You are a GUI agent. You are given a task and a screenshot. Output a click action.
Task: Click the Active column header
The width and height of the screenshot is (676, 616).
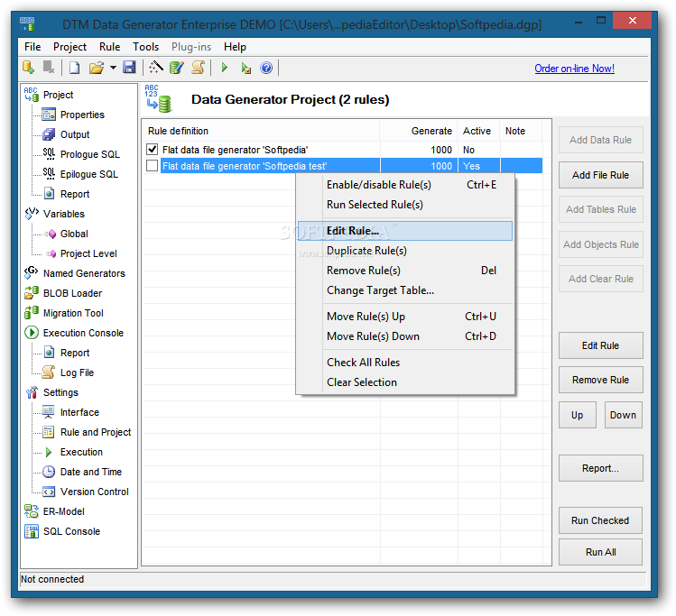(x=478, y=131)
